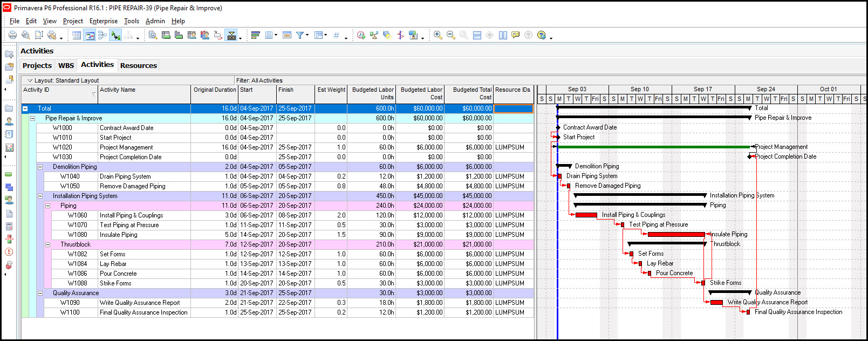
Task: Toggle relationship lines button in toolbar
Action: 115,35
